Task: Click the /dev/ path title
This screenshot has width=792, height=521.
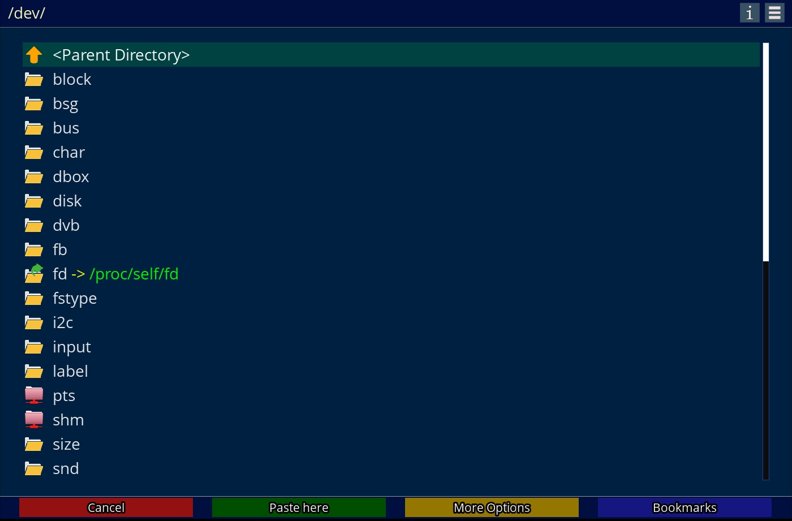Action: [26, 13]
